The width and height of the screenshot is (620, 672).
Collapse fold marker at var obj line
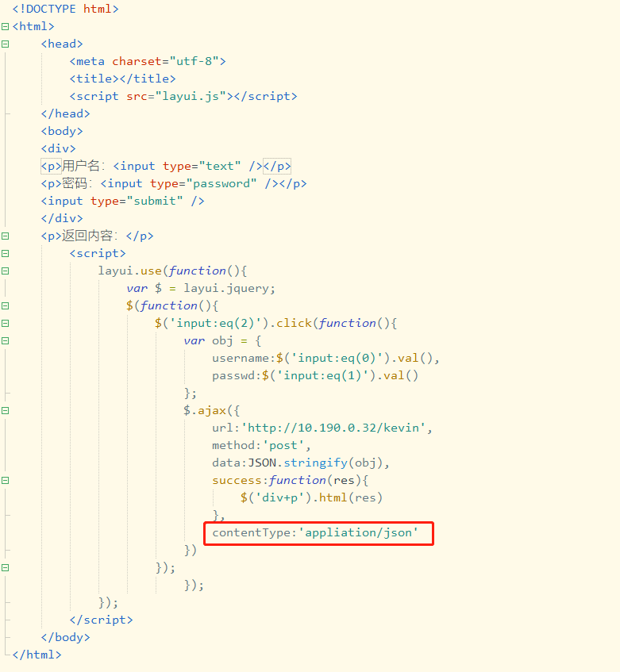pyautogui.click(x=5, y=340)
